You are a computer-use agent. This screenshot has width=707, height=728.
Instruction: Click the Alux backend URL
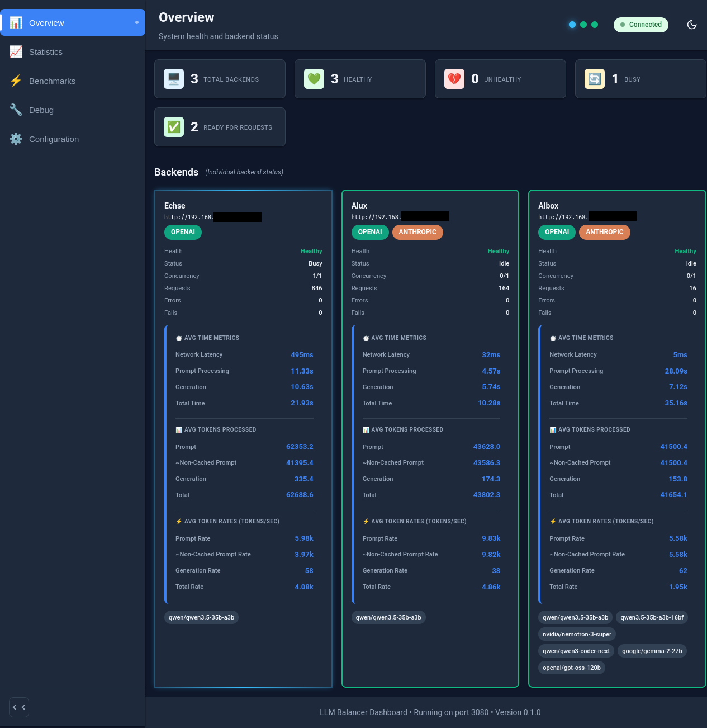click(400, 217)
